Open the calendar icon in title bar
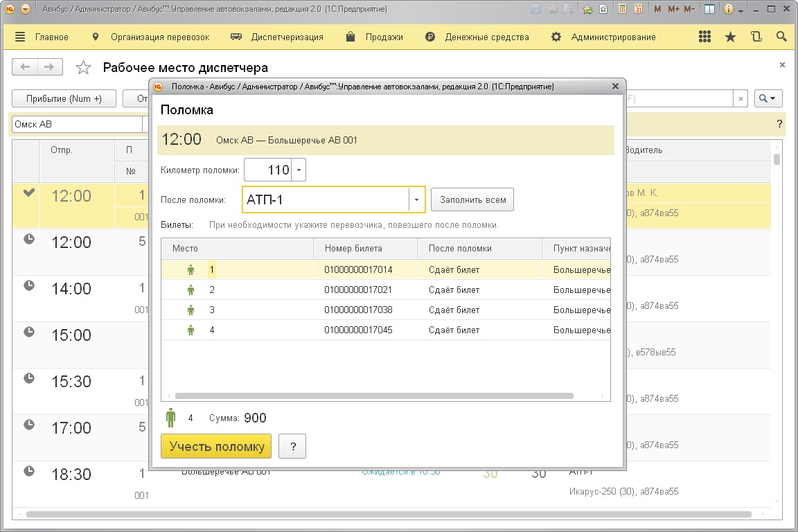The height and width of the screenshot is (532, 798). point(637,10)
